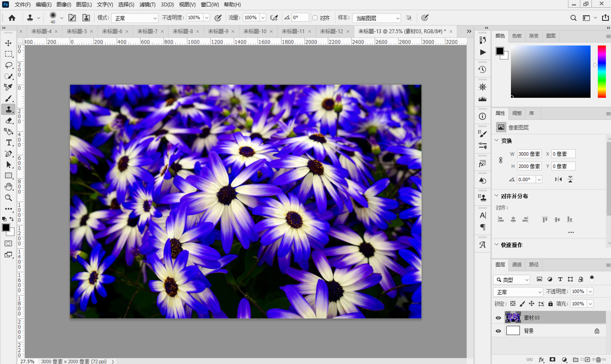
Task: Toggle lock transparent pixels
Action: 513,304
